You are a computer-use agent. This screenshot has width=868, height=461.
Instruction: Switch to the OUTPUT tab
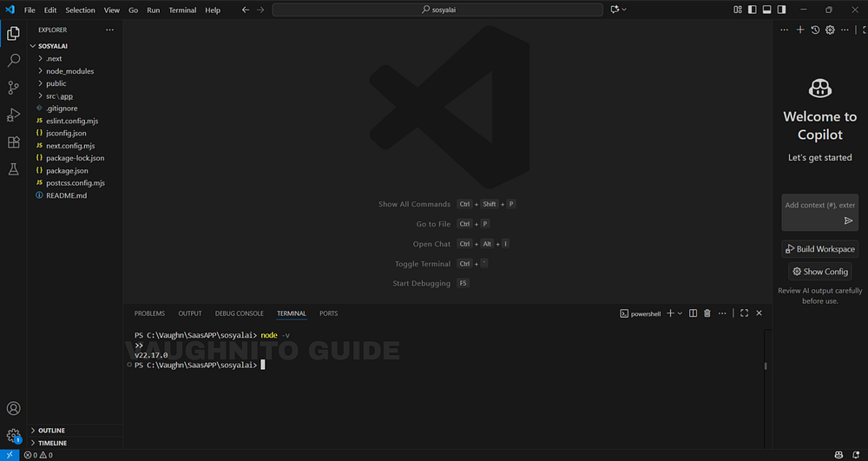tap(190, 313)
